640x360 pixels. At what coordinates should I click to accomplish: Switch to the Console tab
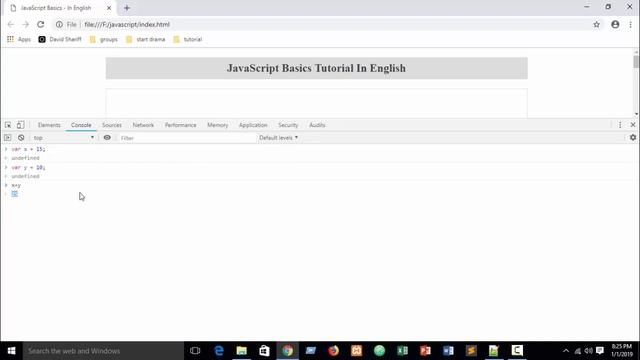(x=81, y=125)
